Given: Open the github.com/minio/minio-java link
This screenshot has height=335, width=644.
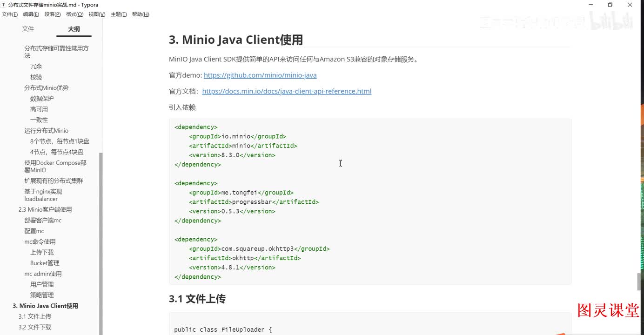Looking at the screenshot, I should 260,75.
